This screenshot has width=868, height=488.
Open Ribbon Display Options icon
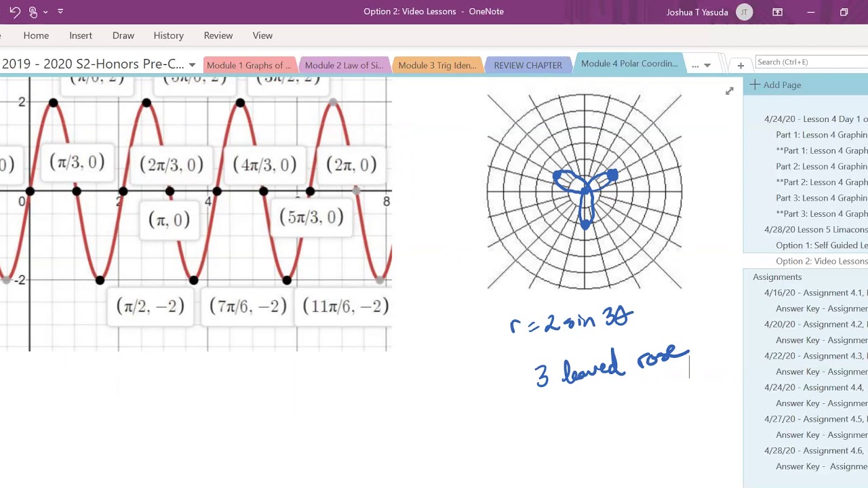pos(778,12)
